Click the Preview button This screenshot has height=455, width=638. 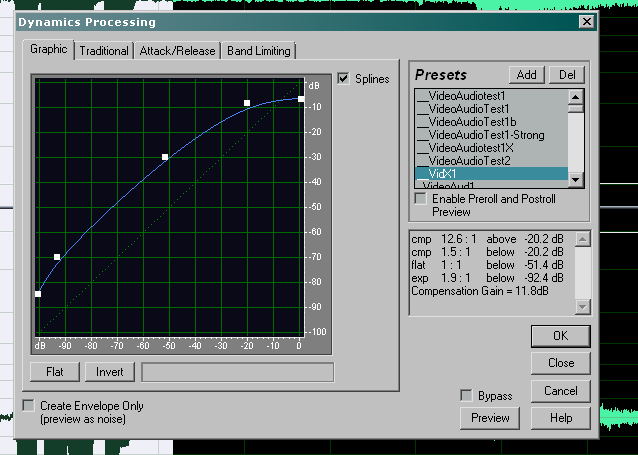coord(490,418)
